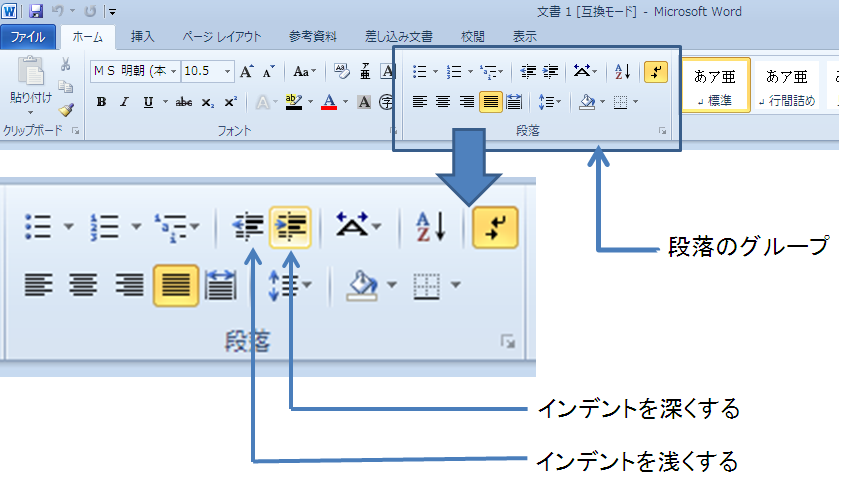
Task: Switch to the 表示 tab
Action: point(524,37)
